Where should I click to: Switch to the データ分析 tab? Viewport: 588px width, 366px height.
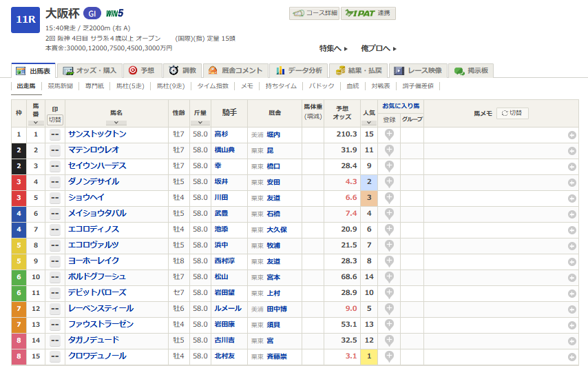click(x=299, y=70)
